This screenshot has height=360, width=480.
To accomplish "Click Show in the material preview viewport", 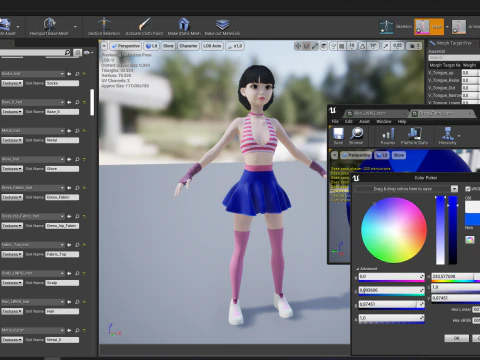I will point(399,155).
